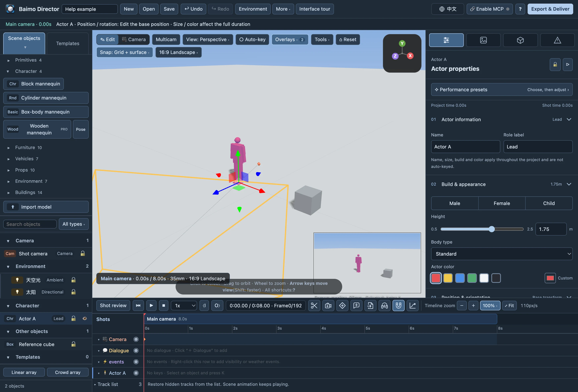Open the image panel tab icon

point(483,40)
